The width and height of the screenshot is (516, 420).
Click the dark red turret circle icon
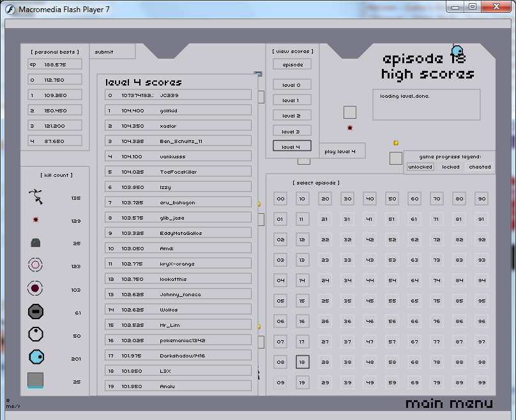(x=36, y=289)
